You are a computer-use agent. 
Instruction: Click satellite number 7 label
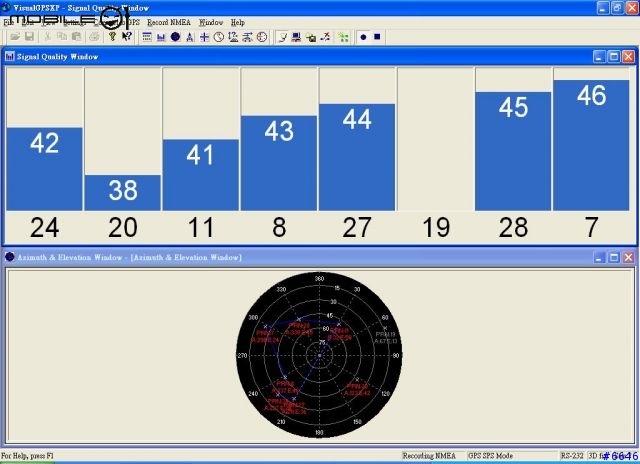click(x=591, y=227)
